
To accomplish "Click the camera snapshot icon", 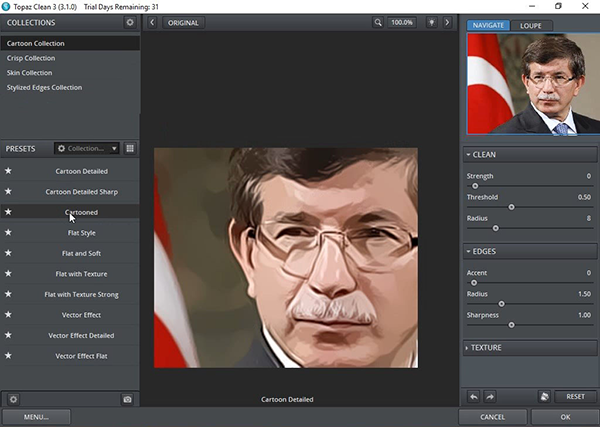I will click(127, 399).
